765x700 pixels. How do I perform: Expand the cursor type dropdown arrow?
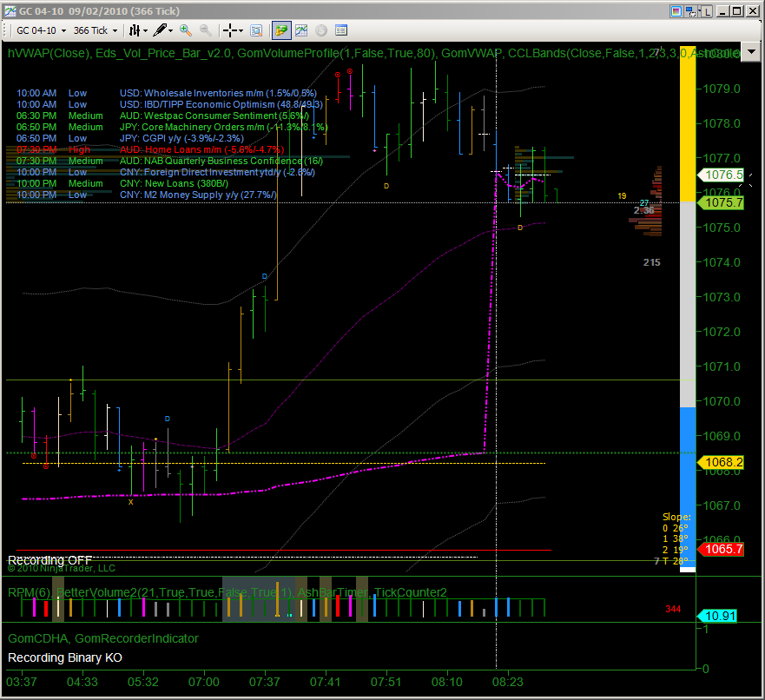coord(241,30)
